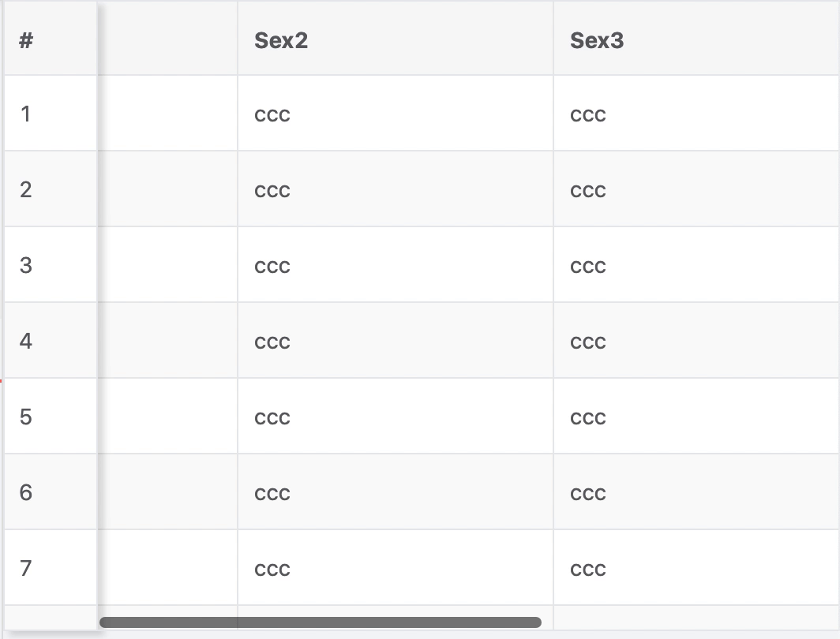Click the ccc cell in row 6 Sex2
This screenshot has width=840, height=639.
pyautogui.click(x=272, y=492)
